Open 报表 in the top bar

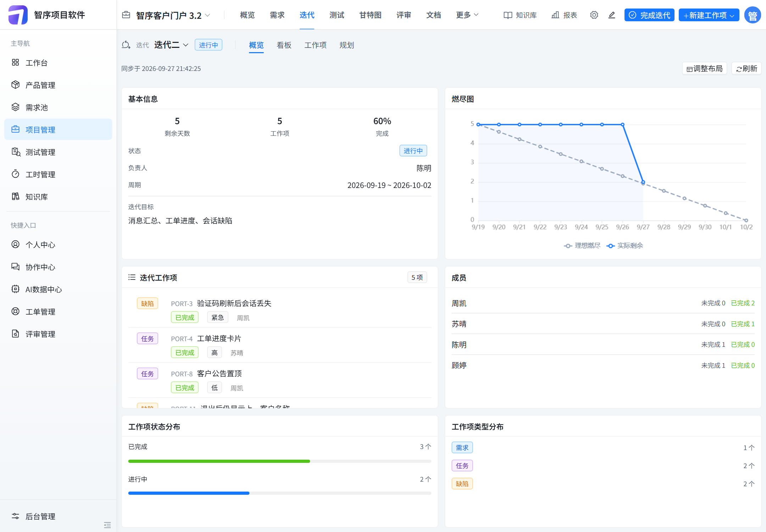pyautogui.click(x=564, y=15)
